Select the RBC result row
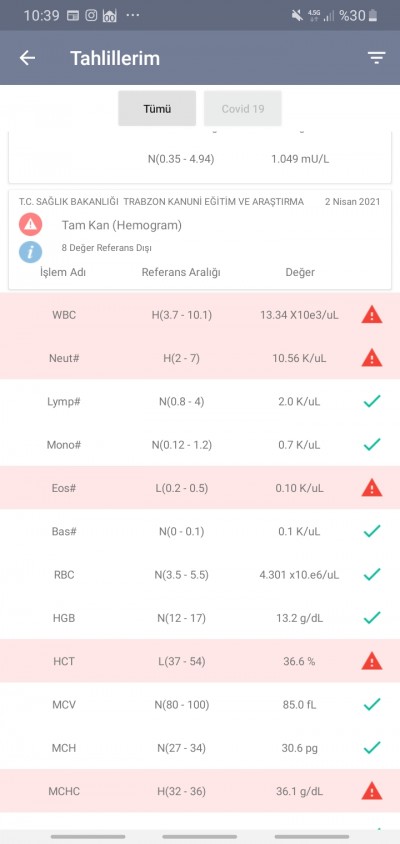Viewport: 400px width, 844px height. [x=200, y=574]
